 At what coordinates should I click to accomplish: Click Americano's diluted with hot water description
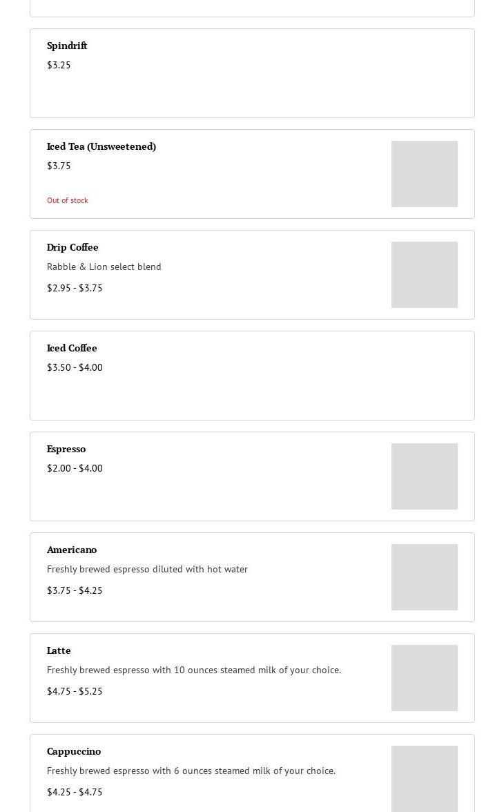tap(147, 569)
